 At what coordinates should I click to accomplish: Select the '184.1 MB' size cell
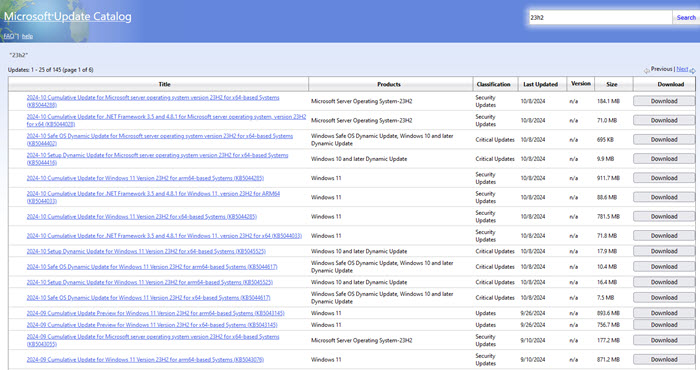[x=608, y=101]
